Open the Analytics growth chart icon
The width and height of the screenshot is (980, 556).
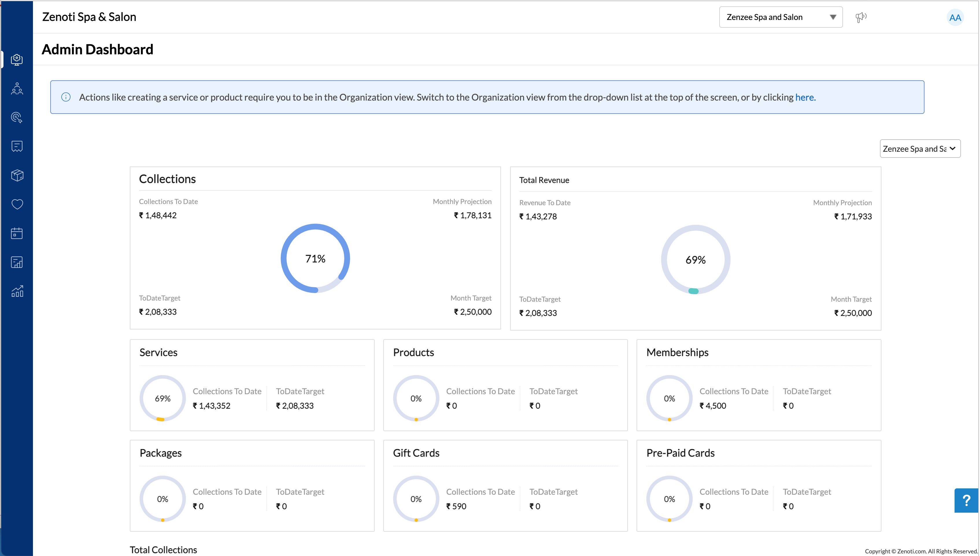16,291
